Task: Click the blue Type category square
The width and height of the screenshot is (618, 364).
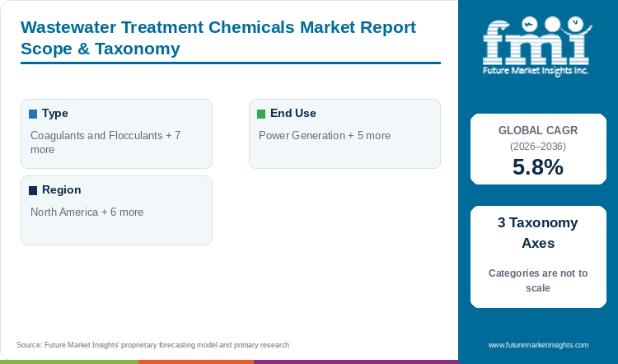Action: (33, 114)
